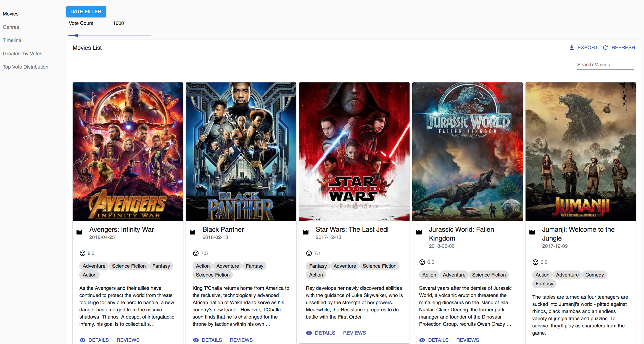Screen dimensions: 644x344
Task: Click the eye icon under Star Wars
Action: 309,333
